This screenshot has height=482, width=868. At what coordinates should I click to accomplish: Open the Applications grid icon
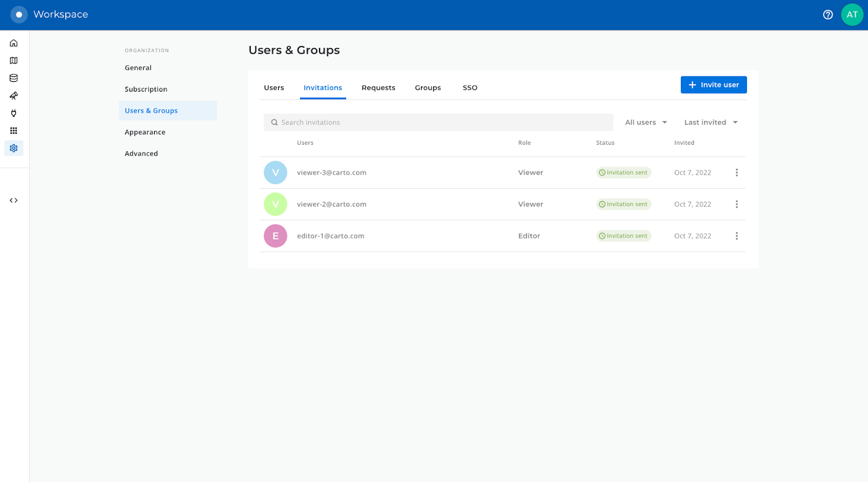14,131
